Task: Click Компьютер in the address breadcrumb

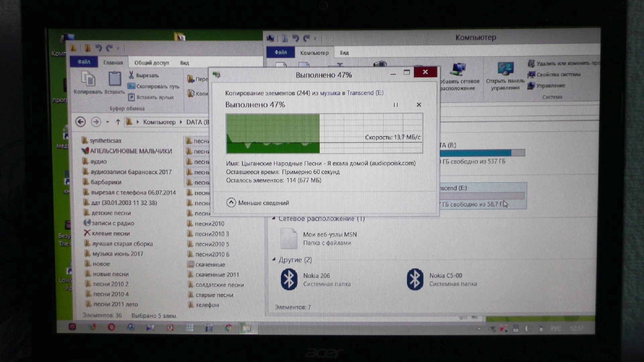Action: click(159, 122)
